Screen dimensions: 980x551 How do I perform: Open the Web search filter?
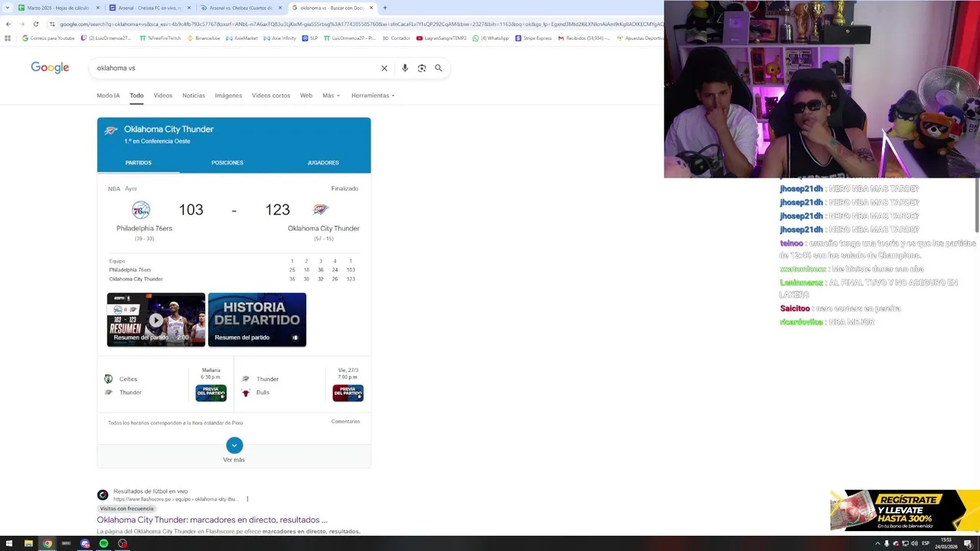coord(306,96)
